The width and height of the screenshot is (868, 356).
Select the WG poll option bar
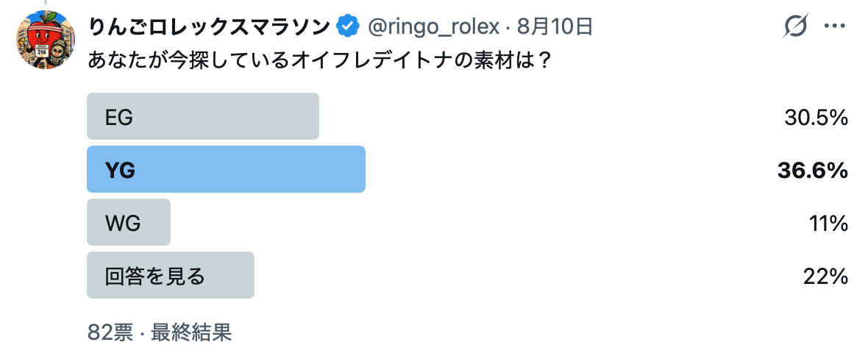click(129, 222)
